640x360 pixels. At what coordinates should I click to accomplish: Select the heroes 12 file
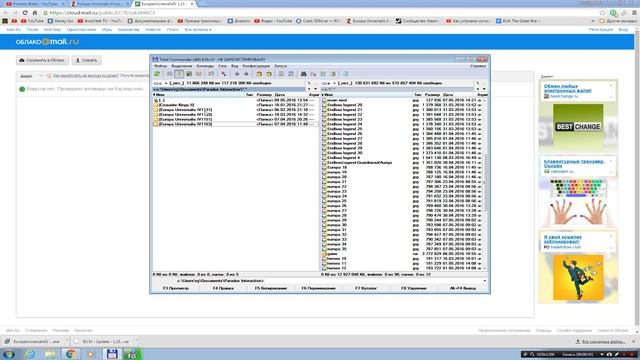coord(337,268)
